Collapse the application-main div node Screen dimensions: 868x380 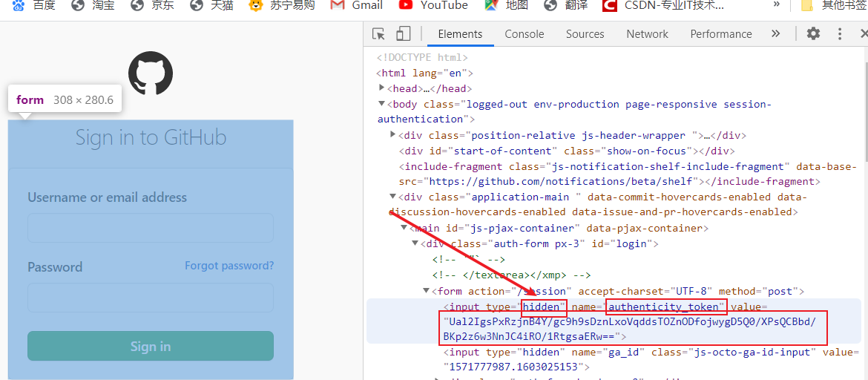point(392,197)
